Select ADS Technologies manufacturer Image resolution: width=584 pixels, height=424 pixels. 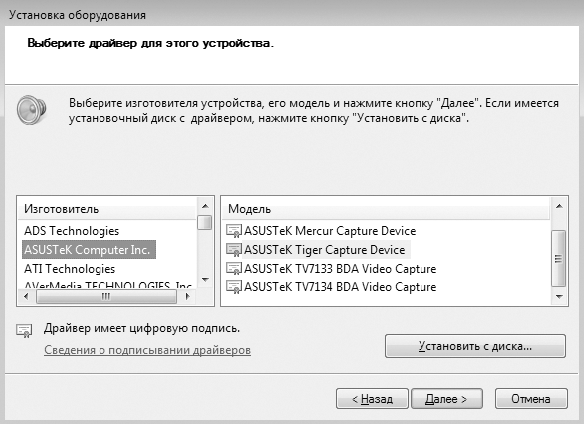pyautogui.click(x=72, y=231)
